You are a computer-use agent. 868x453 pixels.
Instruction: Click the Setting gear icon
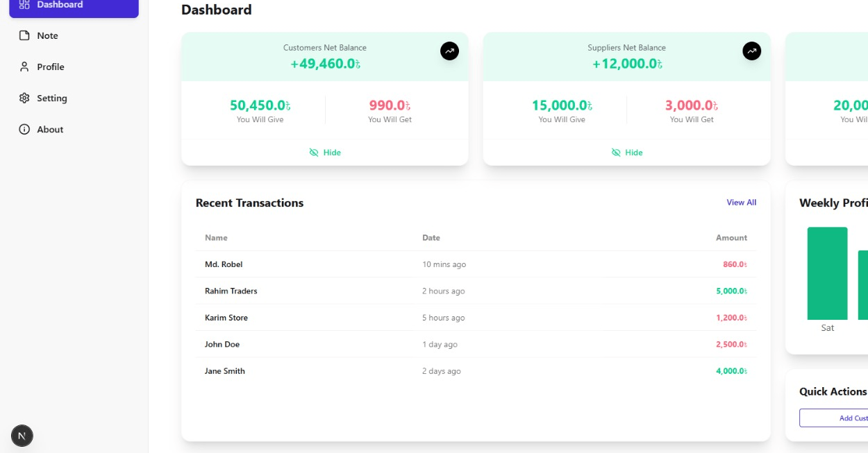point(24,98)
